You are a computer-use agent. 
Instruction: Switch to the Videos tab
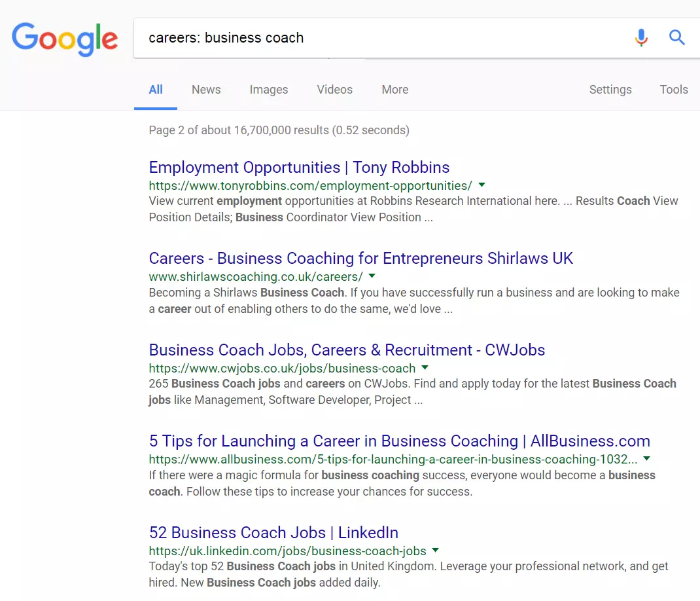click(x=335, y=90)
